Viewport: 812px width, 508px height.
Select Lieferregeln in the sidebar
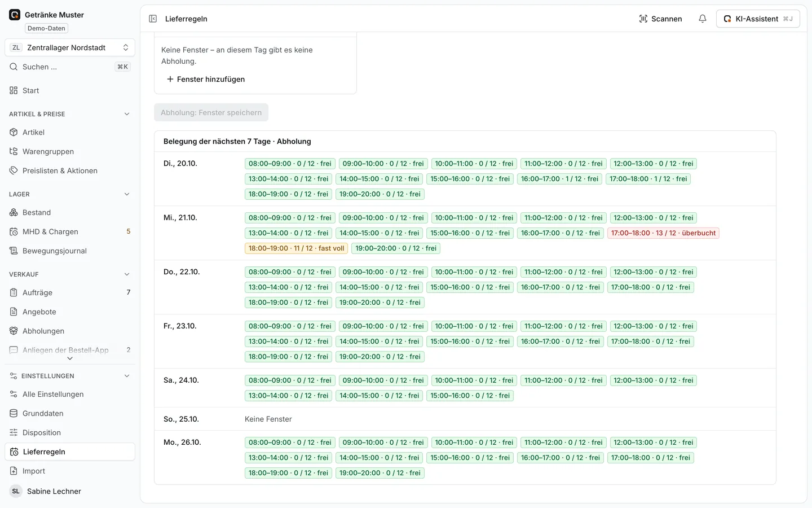click(x=70, y=452)
